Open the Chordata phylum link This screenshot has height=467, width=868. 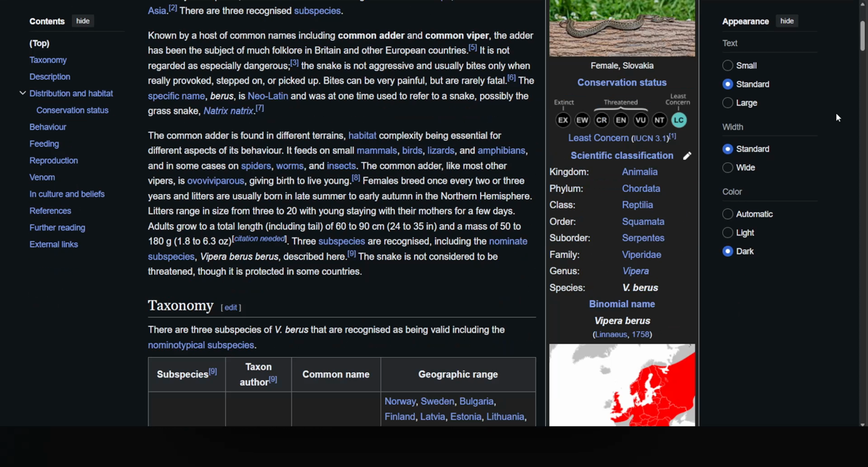click(x=641, y=189)
